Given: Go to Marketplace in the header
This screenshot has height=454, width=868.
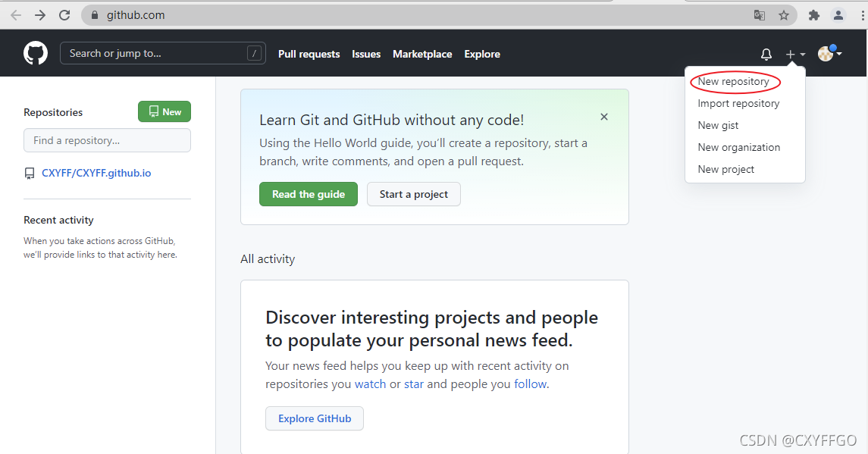Looking at the screenshot, I should click(422, 55).
